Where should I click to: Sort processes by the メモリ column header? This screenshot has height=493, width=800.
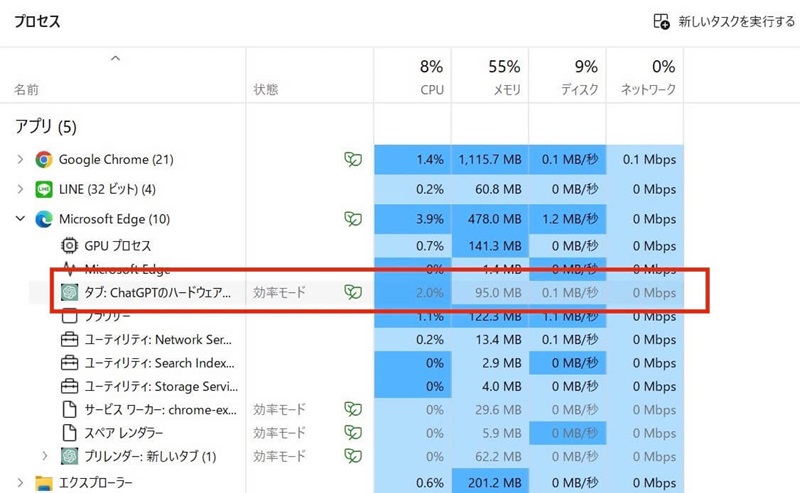pos(507,90)
